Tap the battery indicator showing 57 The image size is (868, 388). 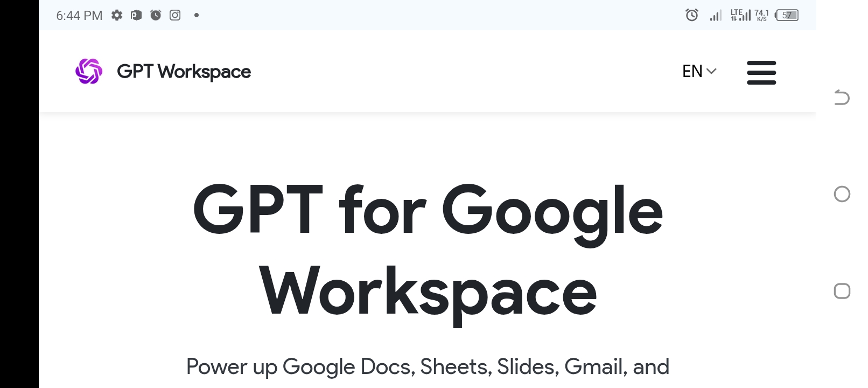pos(787,15)
